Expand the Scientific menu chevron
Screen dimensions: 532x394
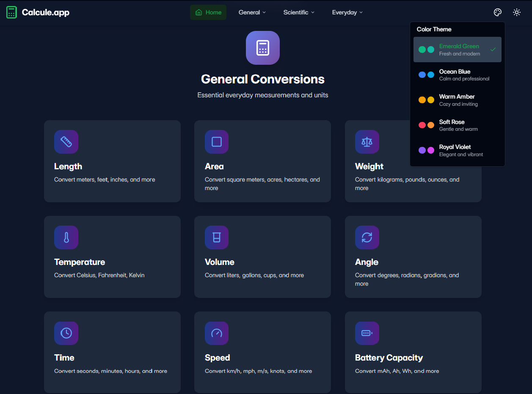(313, 13)
